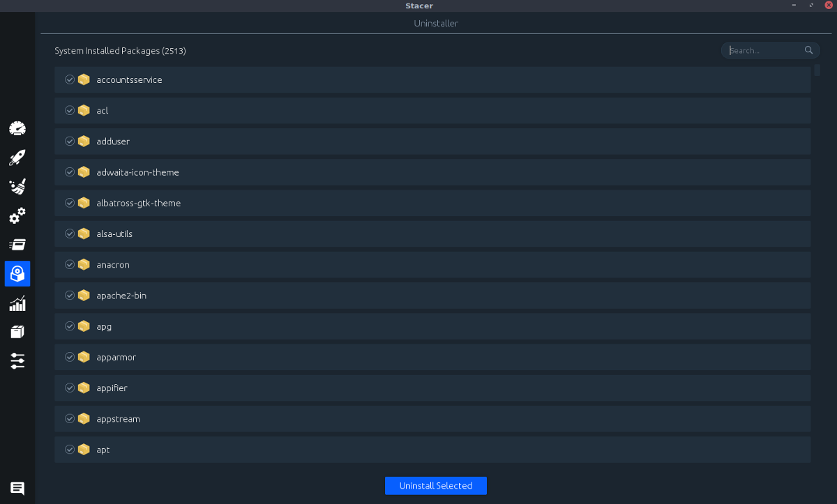Screen dimensions: 837x504
Task: Click package icon next to apt
Action: click(x=84, y=449)
